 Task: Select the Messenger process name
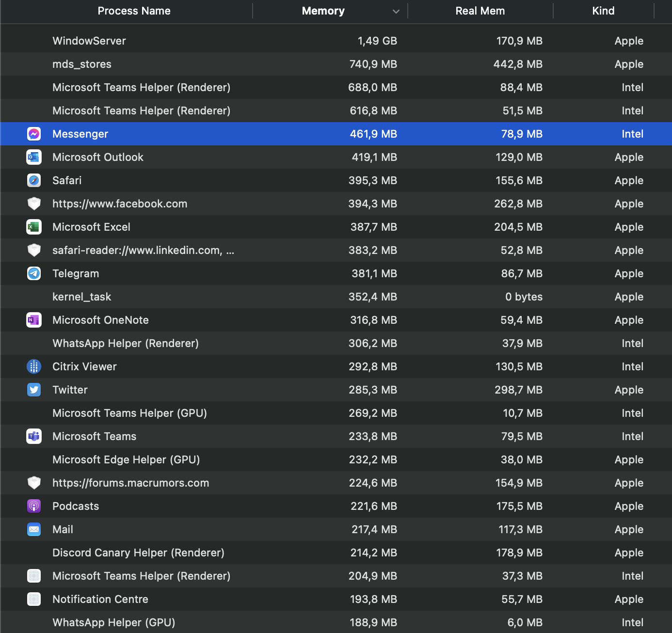[80, 134]
